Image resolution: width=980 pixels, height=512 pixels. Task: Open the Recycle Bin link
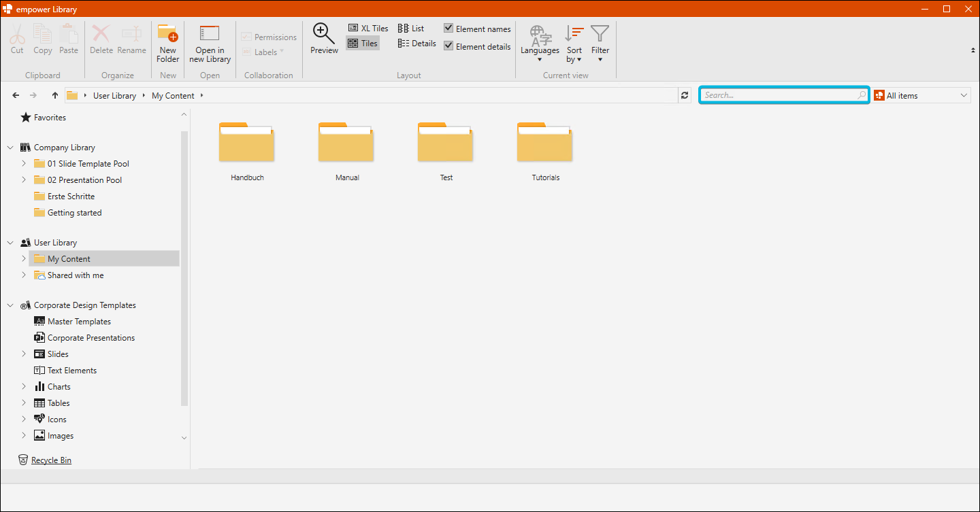[51, 460]
